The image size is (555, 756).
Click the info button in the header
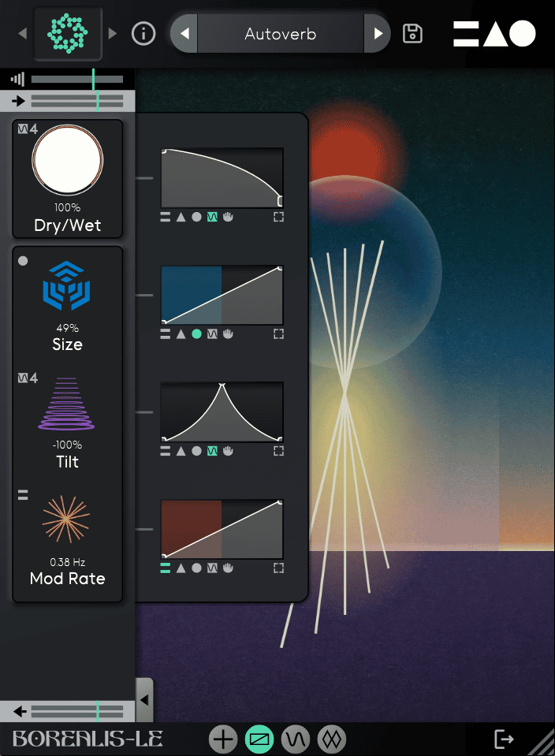point(143,34)
